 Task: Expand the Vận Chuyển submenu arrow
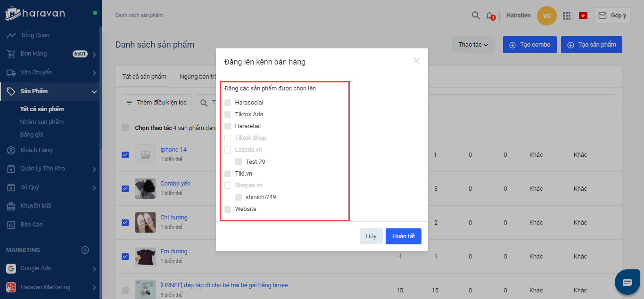(94, 73)
